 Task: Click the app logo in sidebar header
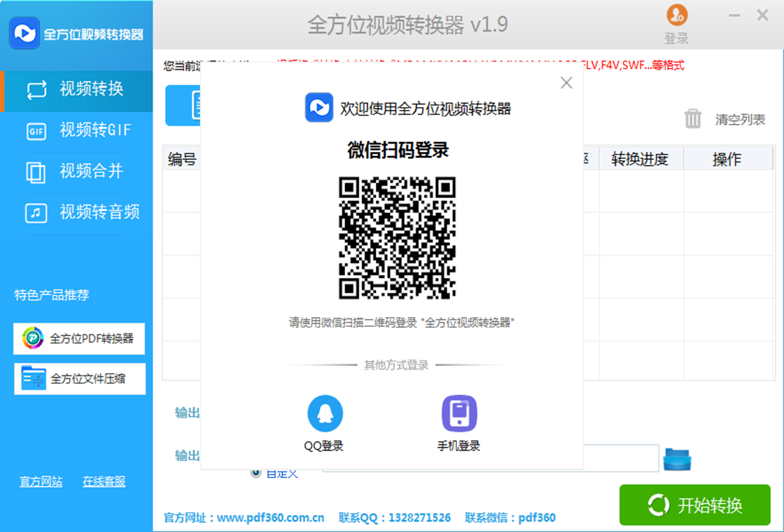coord(24,33)
